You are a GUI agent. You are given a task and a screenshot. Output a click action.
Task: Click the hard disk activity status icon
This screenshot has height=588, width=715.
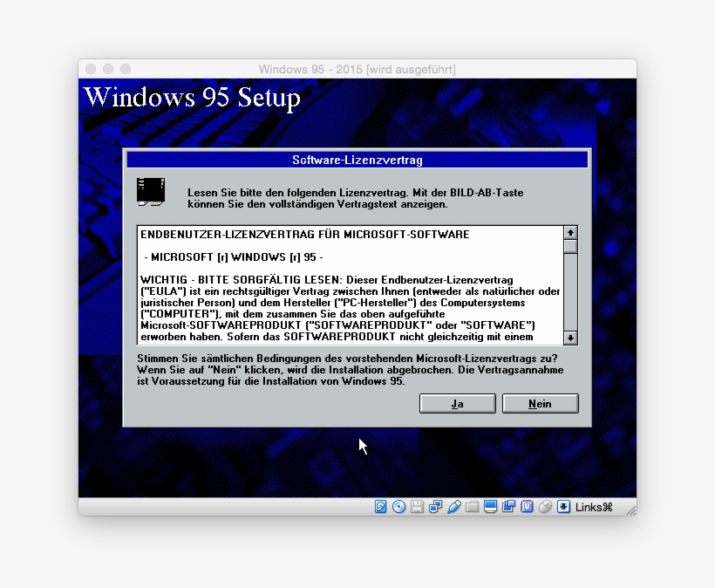(x=381, y=506)
